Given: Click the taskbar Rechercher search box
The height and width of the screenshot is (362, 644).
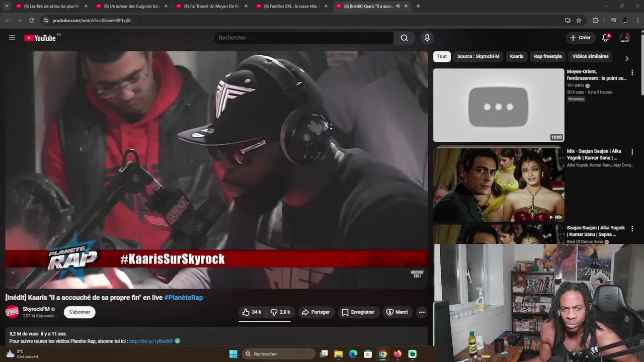Looking at the screenshot, I should 278,354.
